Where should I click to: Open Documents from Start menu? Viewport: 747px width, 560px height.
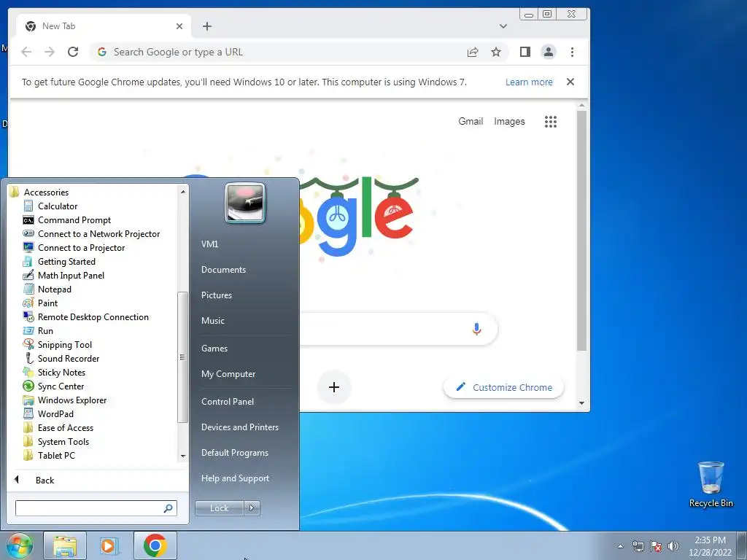pyautogui.click(x=223, y=270)
